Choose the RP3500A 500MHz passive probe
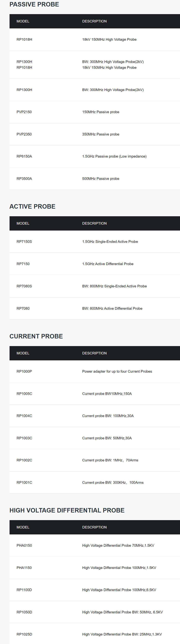The width and height of the screenshot is (180, 644). pos(95,179)
